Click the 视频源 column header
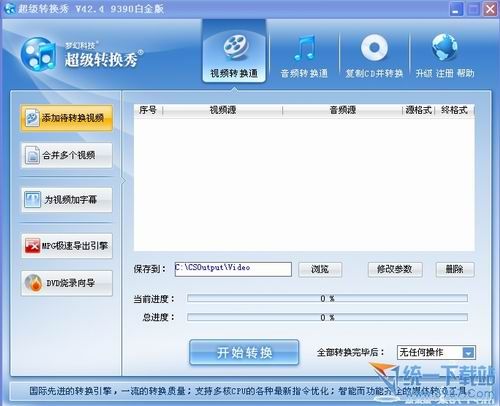Screen dimensions: 500x406 pos(223,110)
